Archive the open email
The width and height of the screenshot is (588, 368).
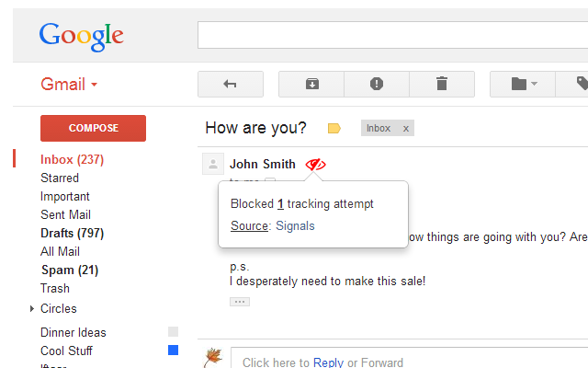coord(311,84)
